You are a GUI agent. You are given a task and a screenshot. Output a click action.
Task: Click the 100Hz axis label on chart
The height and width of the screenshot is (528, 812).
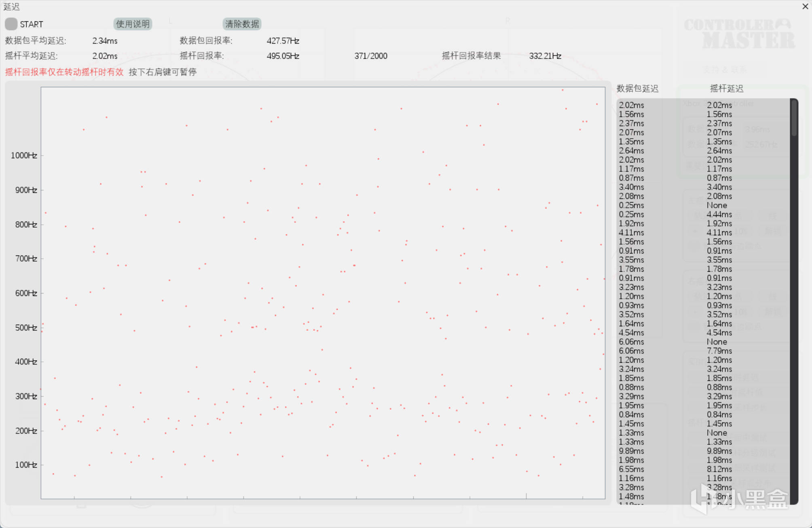(26, 465)
